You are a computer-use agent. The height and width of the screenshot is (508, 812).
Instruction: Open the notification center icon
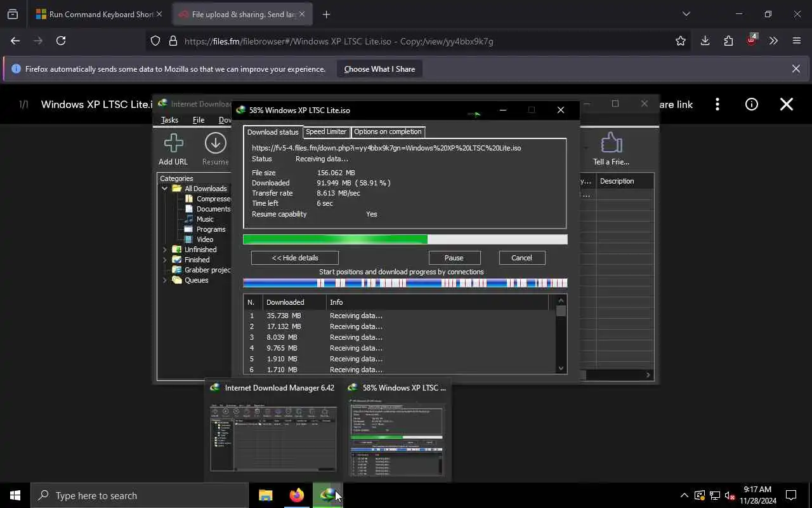coord(791,495)
